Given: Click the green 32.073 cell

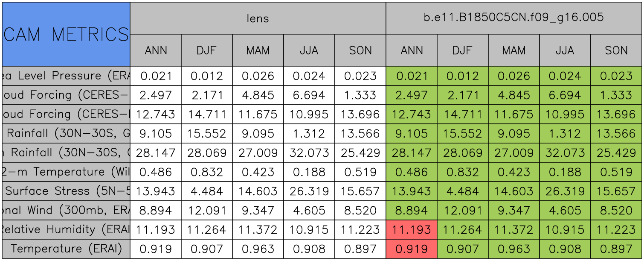Looking at the screenshot, I should [565, 152].
